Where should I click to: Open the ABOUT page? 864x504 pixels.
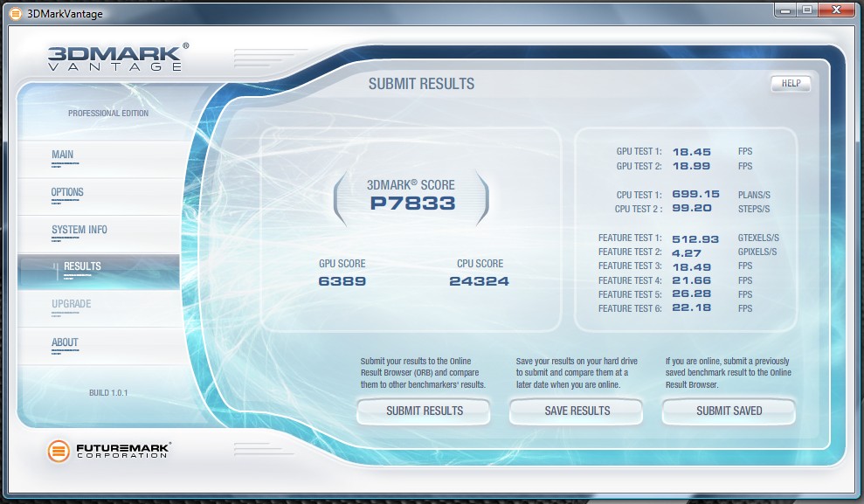[x=100, y=347]
